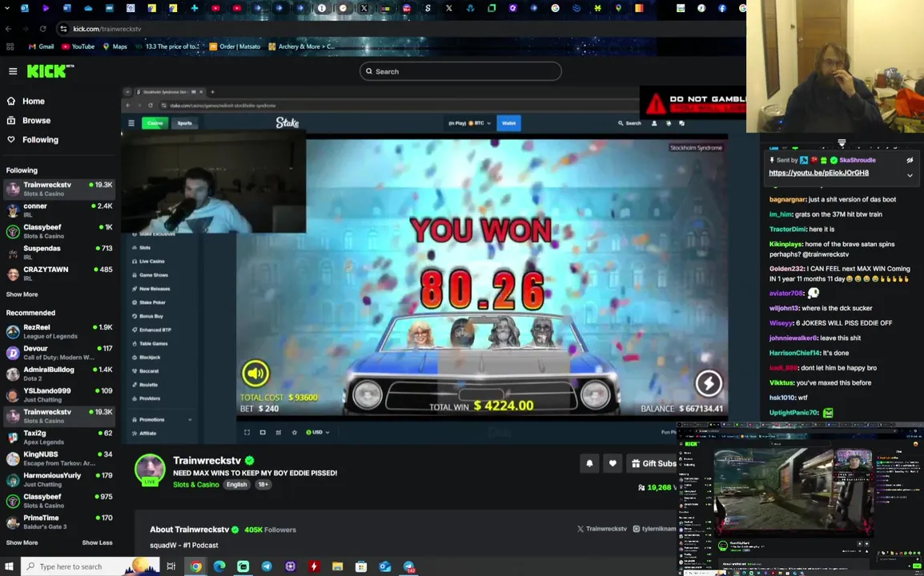Image resolution: width=924 pixels, height=576 pixels.
Task: Click the English language tag
Action: 236,485
